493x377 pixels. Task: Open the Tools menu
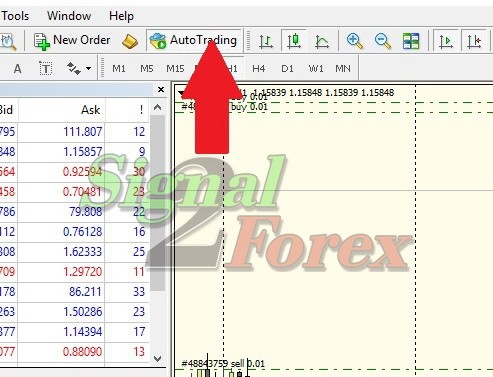[x=15, y=16]
